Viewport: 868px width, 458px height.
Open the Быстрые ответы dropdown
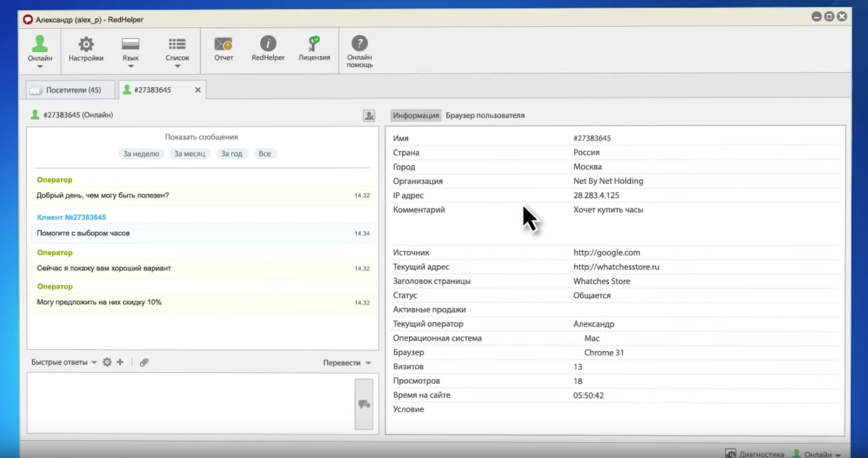click(x=64, y=362)
